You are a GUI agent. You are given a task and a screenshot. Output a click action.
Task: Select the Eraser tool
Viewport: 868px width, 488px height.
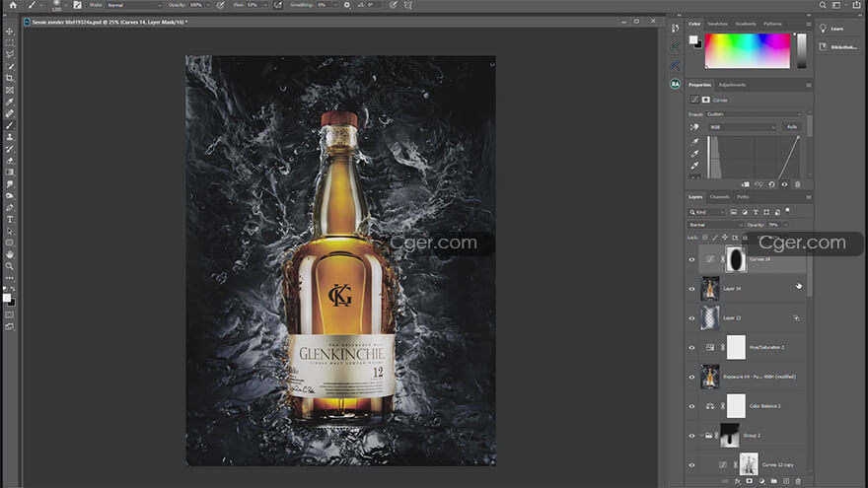click(x=10, y=161)
